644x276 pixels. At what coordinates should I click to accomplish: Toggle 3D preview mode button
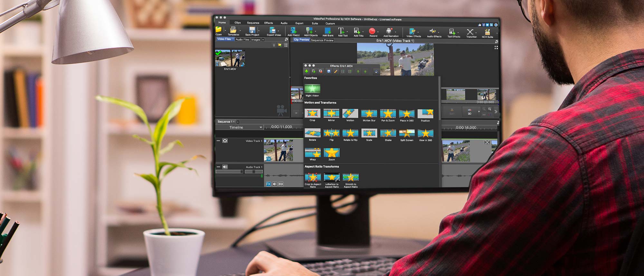pyautogui.click(x=469, y=112)
